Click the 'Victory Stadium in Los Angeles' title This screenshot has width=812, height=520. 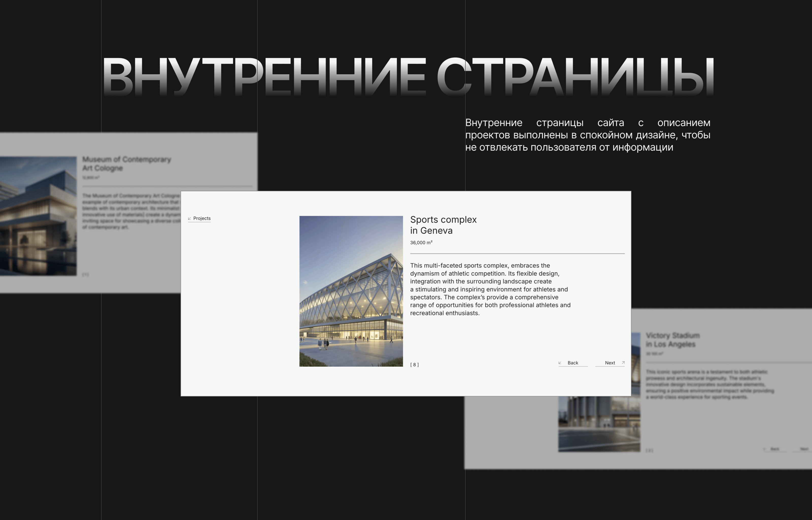(672, 340)
